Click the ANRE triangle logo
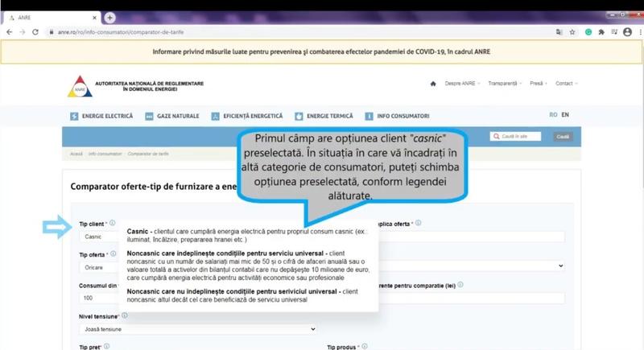This screenshot has width=644, height=350. [80, 85]
